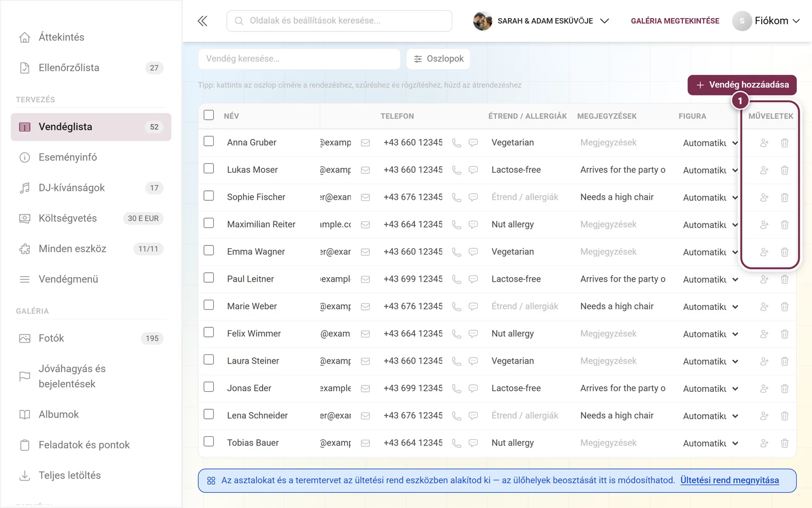
Task: Click message bubble icon for Emma Wagner
Action: (x=474, y=252)
